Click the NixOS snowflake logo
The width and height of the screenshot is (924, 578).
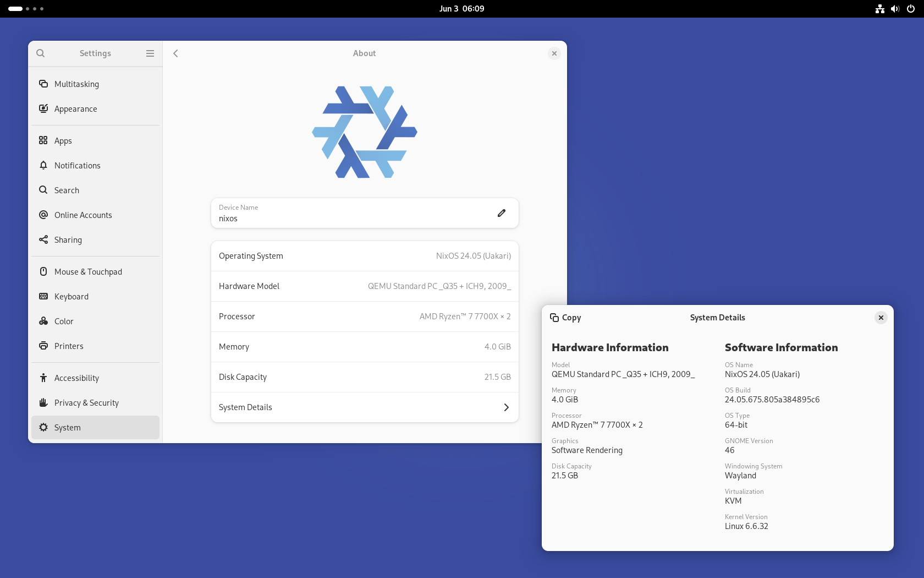[365, 132]
